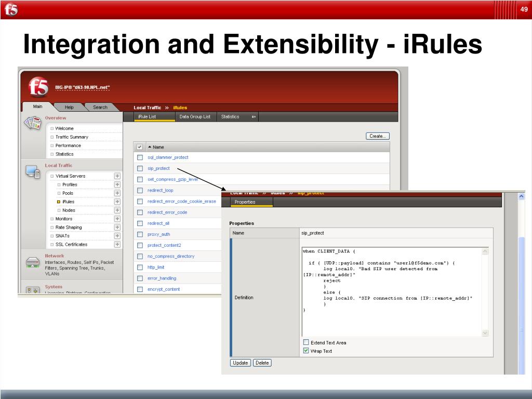
Task: Switch to the Main tab
Action: point(37,107)
